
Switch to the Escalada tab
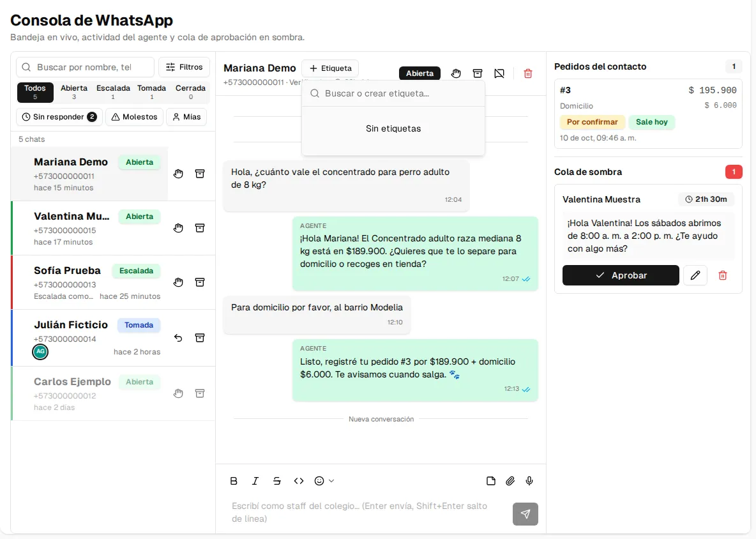point(113,92)
